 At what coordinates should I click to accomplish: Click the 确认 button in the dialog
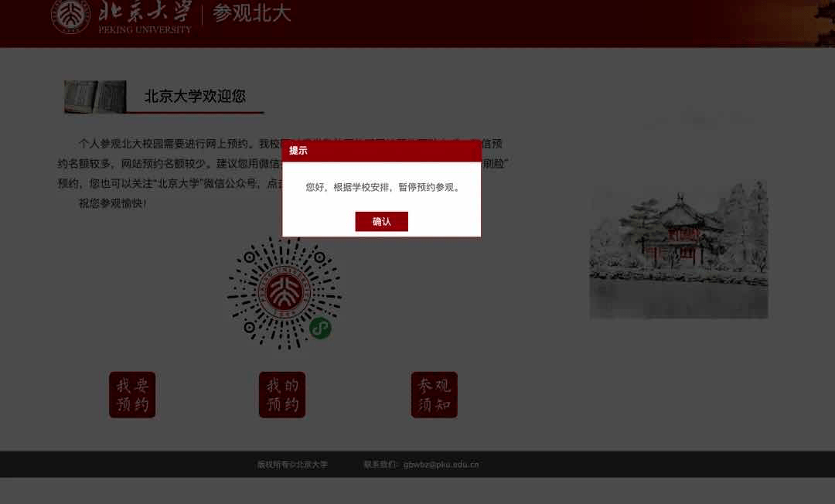(381, 222)
